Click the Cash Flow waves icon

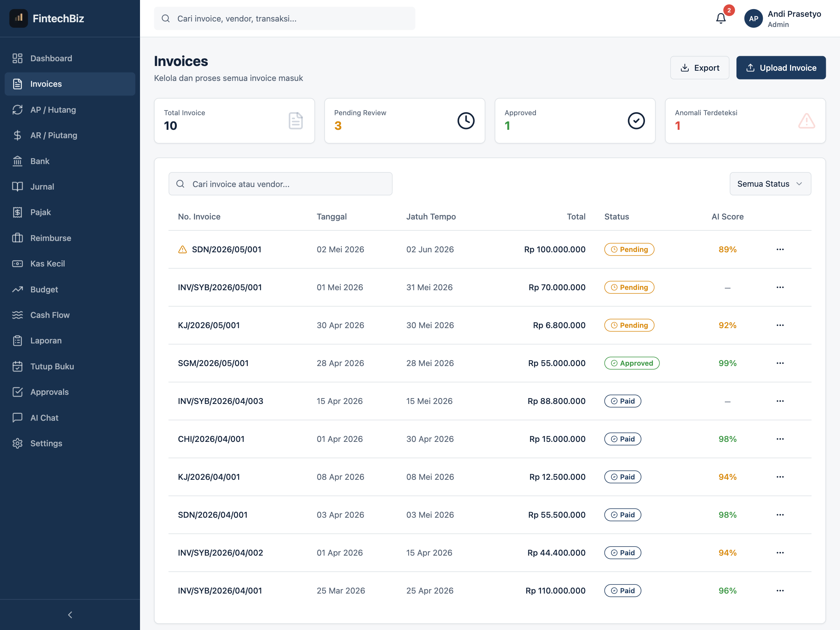[x=17, y=315]
